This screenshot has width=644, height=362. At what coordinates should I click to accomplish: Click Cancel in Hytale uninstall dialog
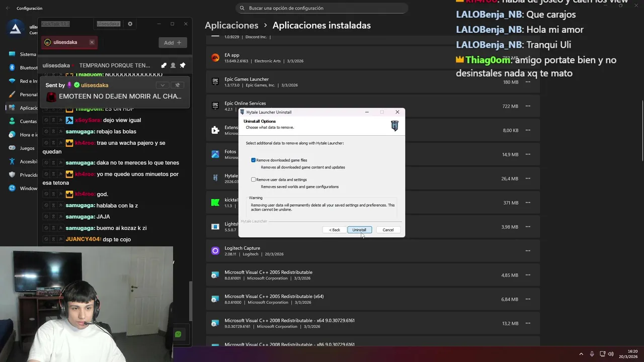coord(388,230)
